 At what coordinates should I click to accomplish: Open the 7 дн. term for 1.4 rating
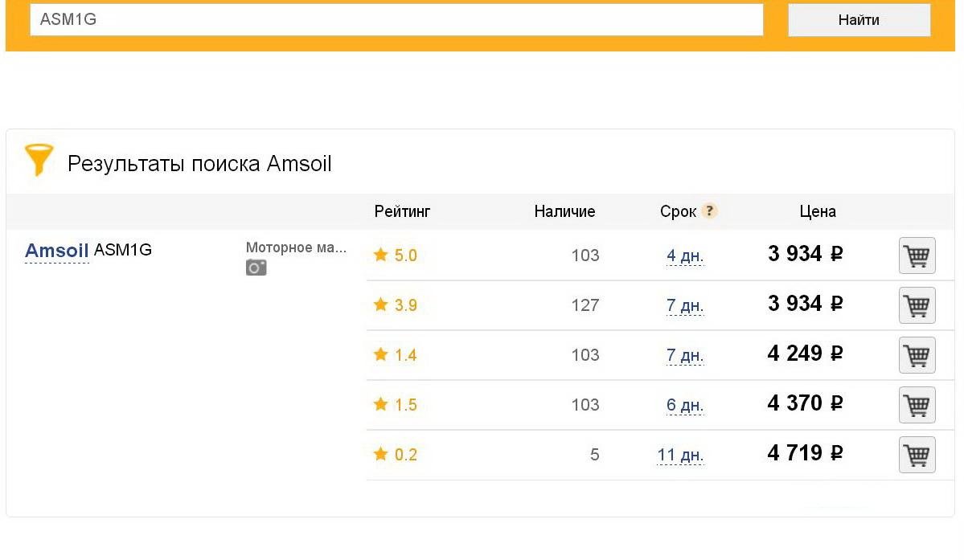pos(685,355)
